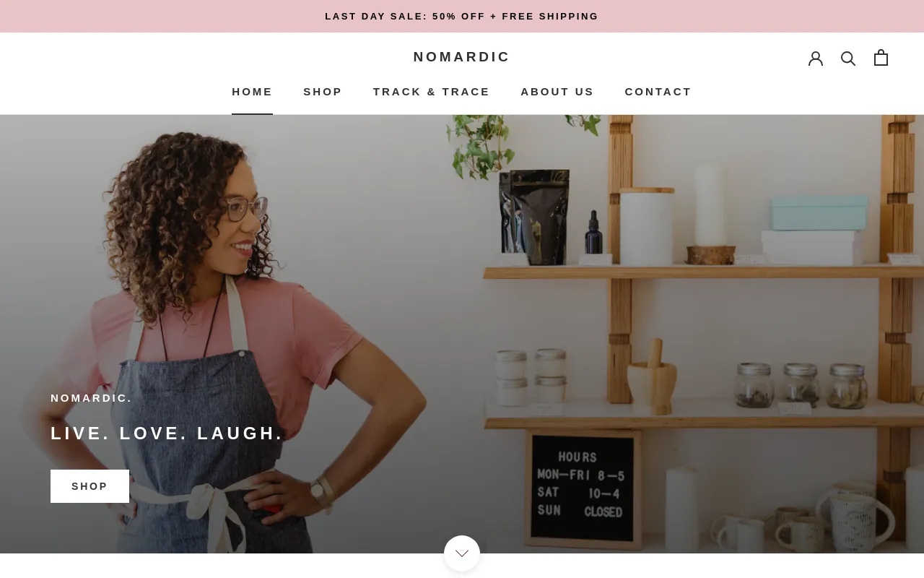The width and height of the screenshot is (924, 578).
Task: Click the Last Day Sale announcement bar
Action: 462,16
